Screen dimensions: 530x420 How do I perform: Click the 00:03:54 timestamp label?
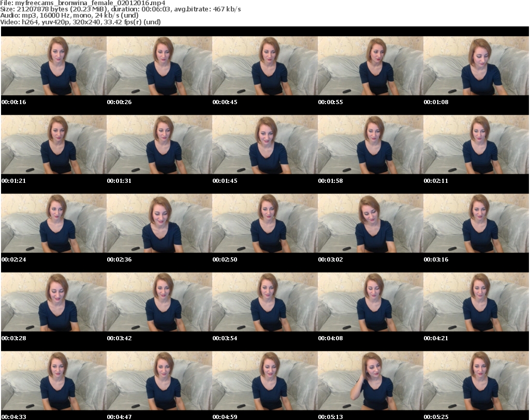[225, 338]
